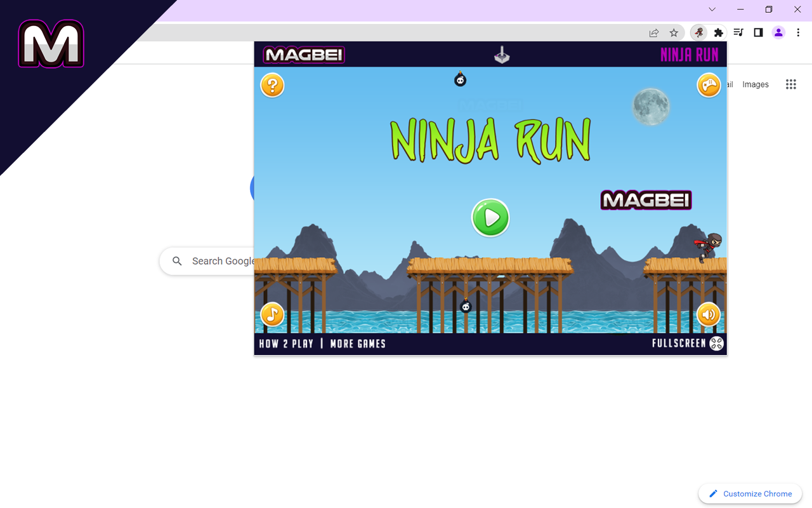Click the fullscreen icon next to FULLSCREEN text
812x508 pixels.
pos(717,343)
